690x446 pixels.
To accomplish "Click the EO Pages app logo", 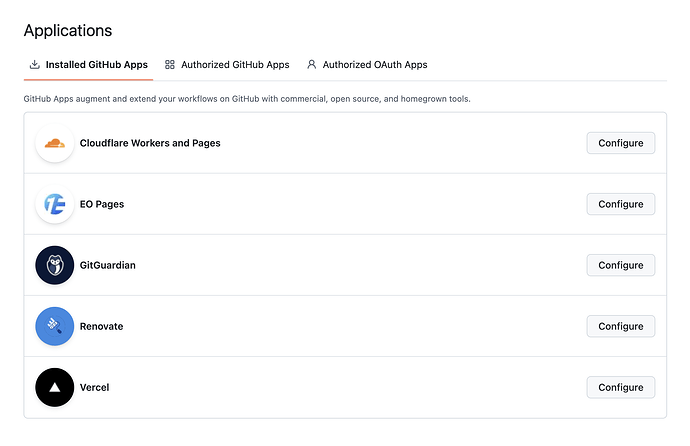I will pyautogui.click(x=55, y=204).
